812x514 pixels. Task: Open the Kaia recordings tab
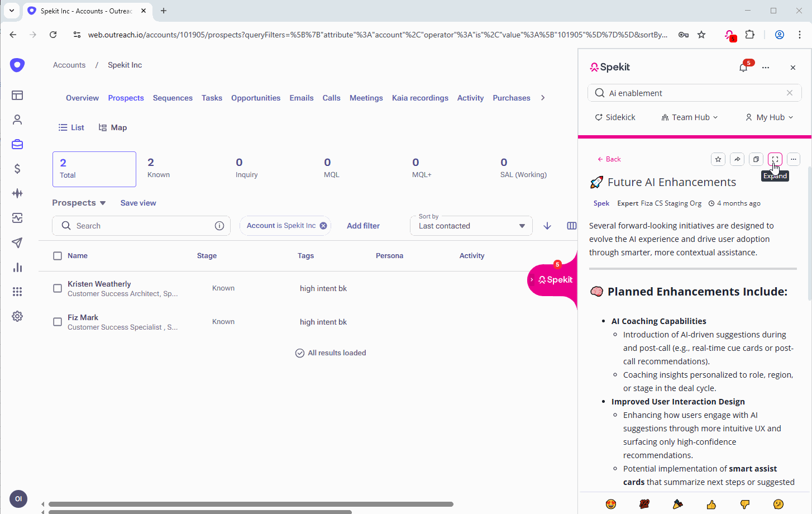[420, 98]
